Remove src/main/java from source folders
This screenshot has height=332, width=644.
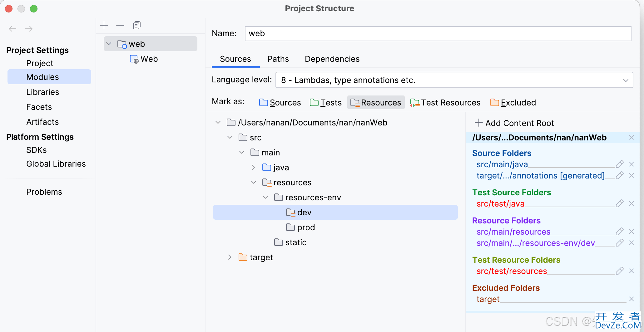[632, 164]
